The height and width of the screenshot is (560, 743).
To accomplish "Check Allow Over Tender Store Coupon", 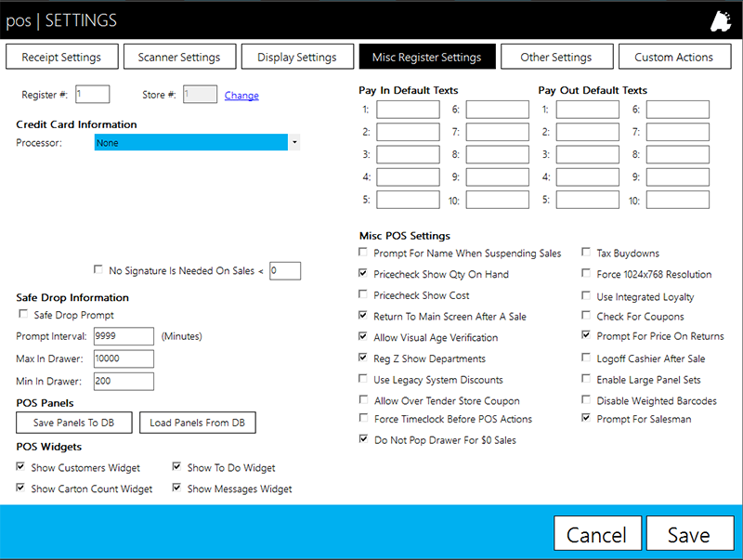I will coord(363,400).
